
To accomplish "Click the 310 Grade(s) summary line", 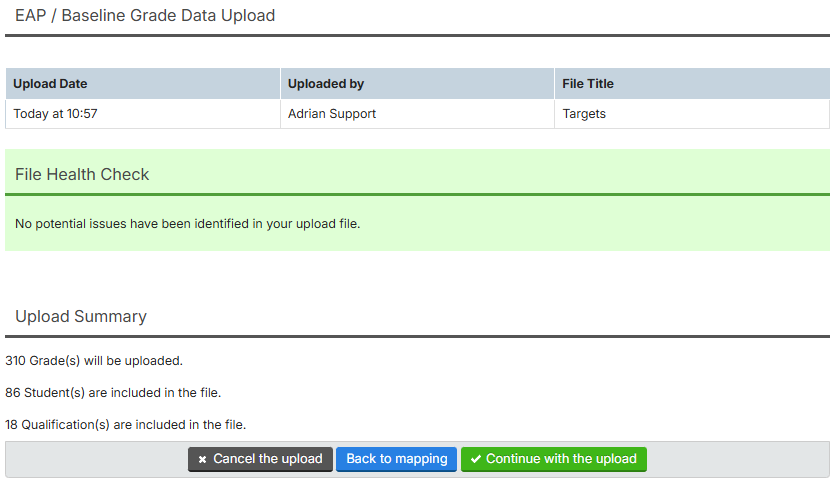I will (94, 360).
